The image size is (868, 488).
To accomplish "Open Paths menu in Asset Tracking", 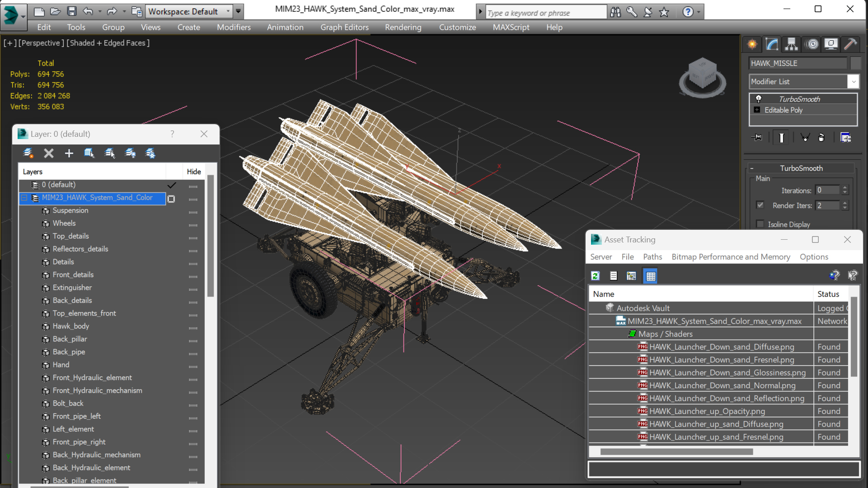I will (652, 257).
